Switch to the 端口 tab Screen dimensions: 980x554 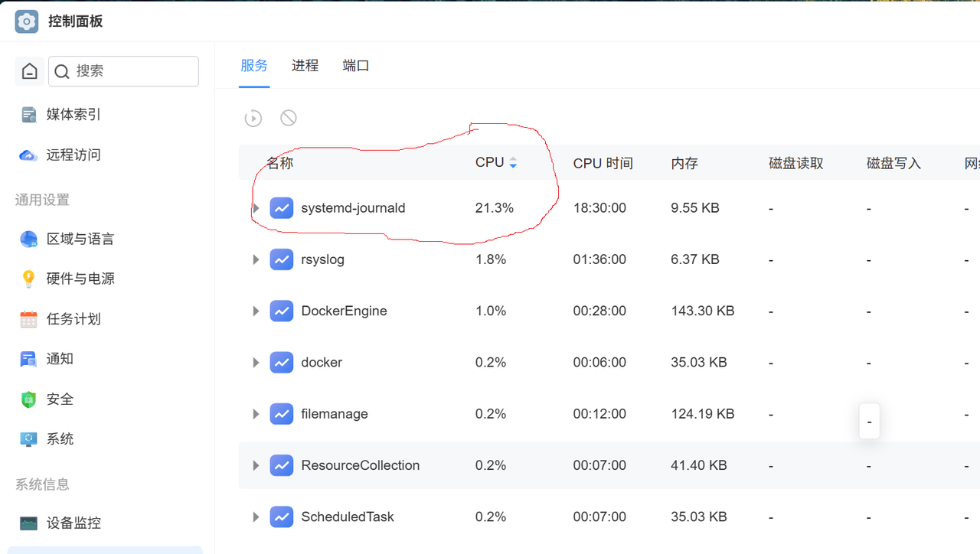354,66
